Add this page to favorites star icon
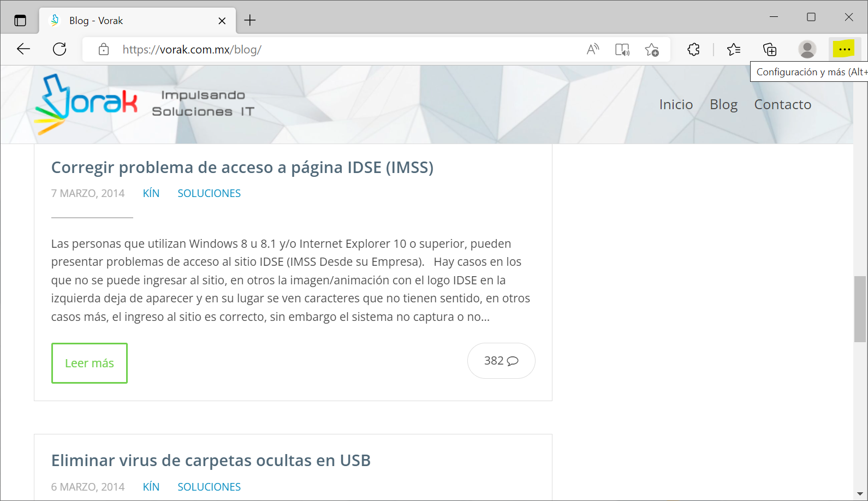Viewport: 868px width, 501px height. (x=652, y=50)
